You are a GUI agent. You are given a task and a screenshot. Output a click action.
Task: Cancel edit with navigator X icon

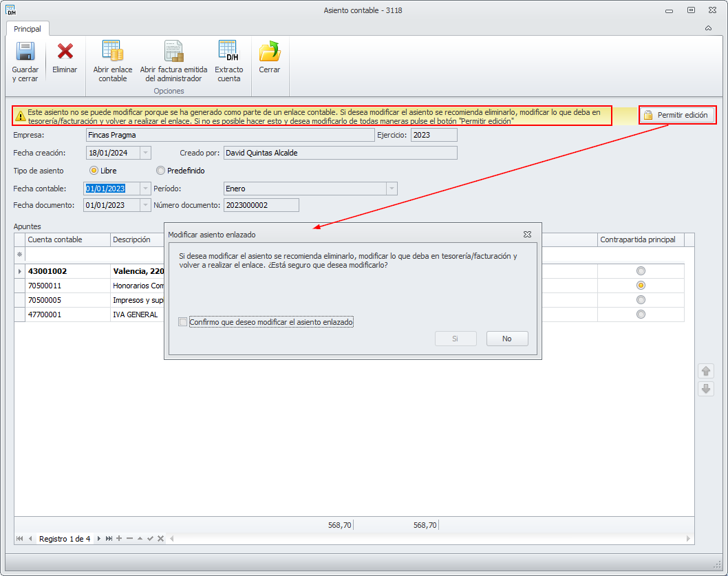click(160, 538)
